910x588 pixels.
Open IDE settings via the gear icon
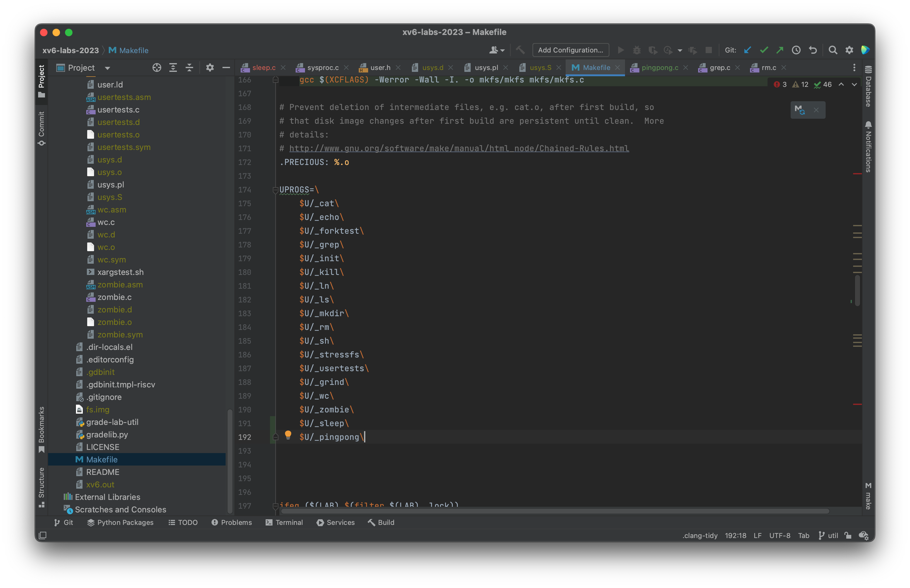pos(849,50)
